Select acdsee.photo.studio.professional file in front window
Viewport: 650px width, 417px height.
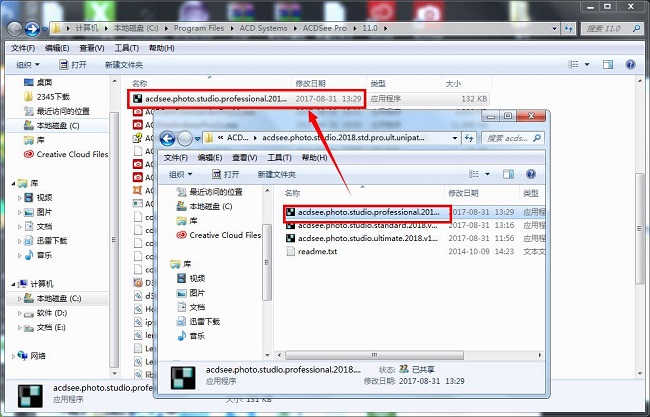click(368, 212)
